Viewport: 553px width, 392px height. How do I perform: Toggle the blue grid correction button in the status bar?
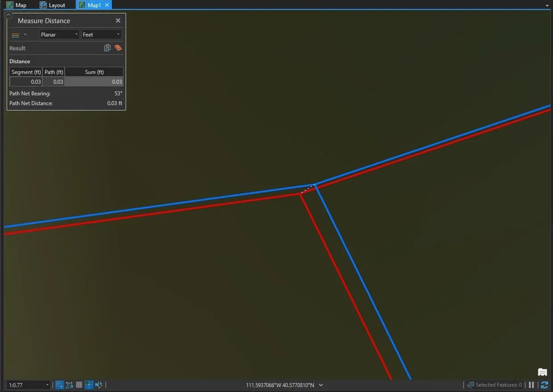tap(89, 385)
